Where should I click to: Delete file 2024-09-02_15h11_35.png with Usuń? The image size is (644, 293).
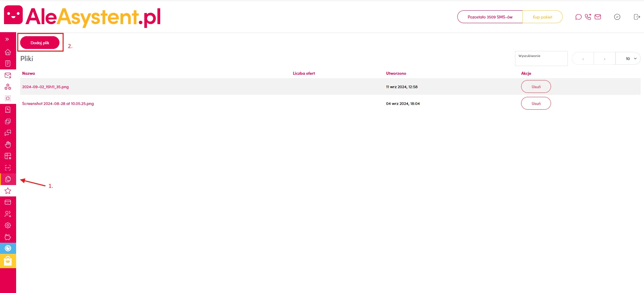point(536,86)
